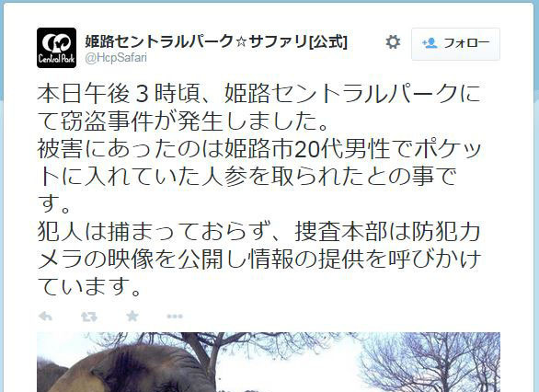This screenshot has width=539, height=392.
Task: Click the person-plus icon in the follow button
Action: (x=430, y=43)
